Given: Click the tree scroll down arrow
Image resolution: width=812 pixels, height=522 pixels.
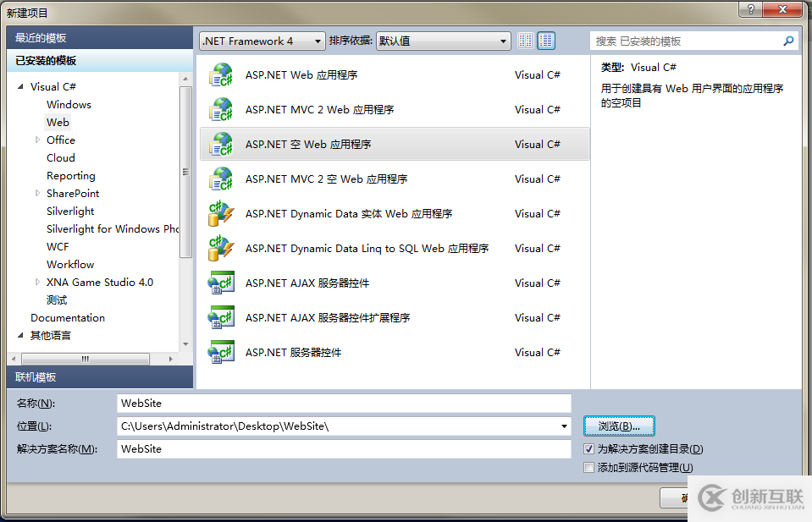Looking at the screenshot, I should click(x=185, y=344).
